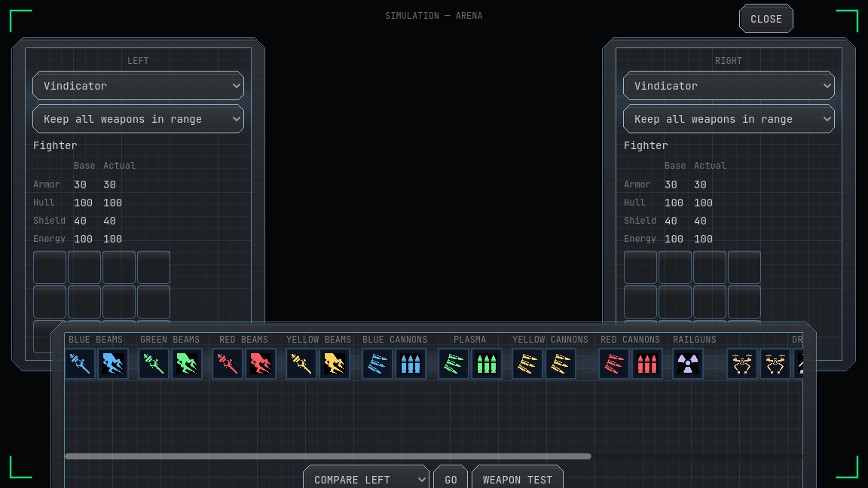Click the Fighter label in the RIGHT panel
This screenshot has height=488, width=868.
click(646, 145)
